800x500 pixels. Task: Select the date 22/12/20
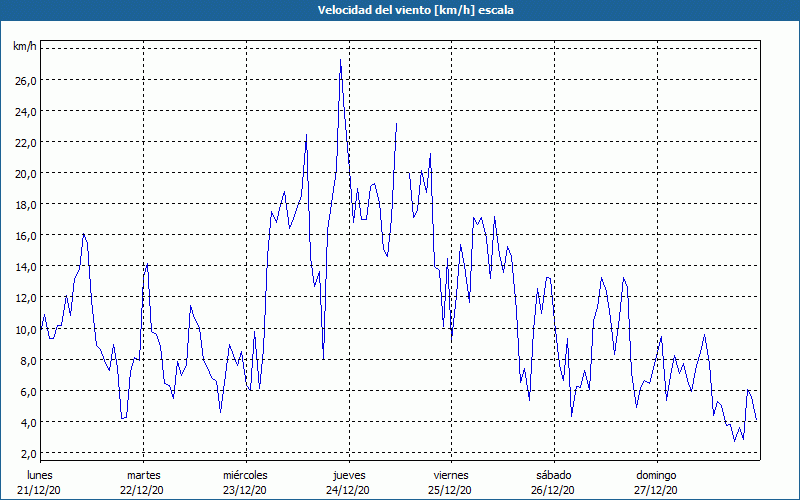pos(142,490)
